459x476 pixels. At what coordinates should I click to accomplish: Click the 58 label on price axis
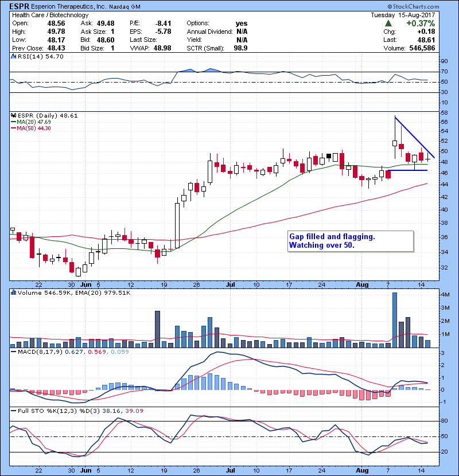tap(444, 112)
